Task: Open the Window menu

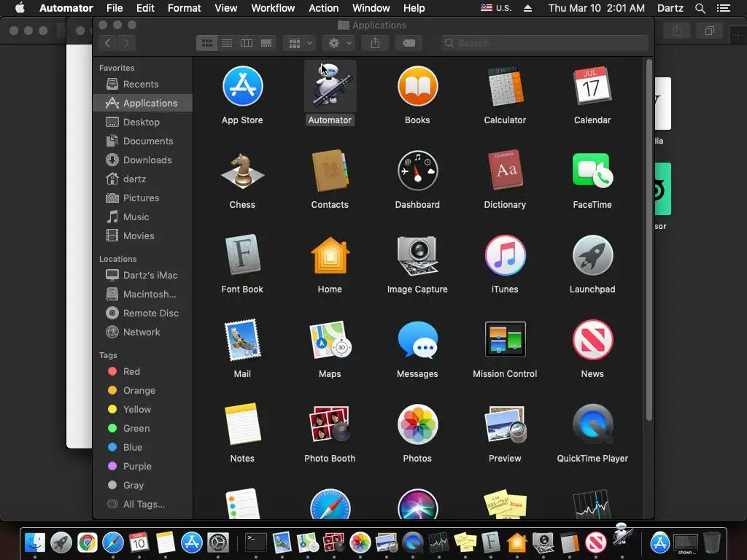Action: coord(371,8)
